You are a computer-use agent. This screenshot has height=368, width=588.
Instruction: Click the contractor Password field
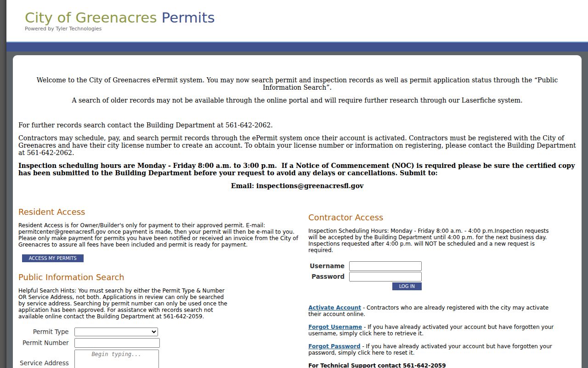click(x=385, y=276)
